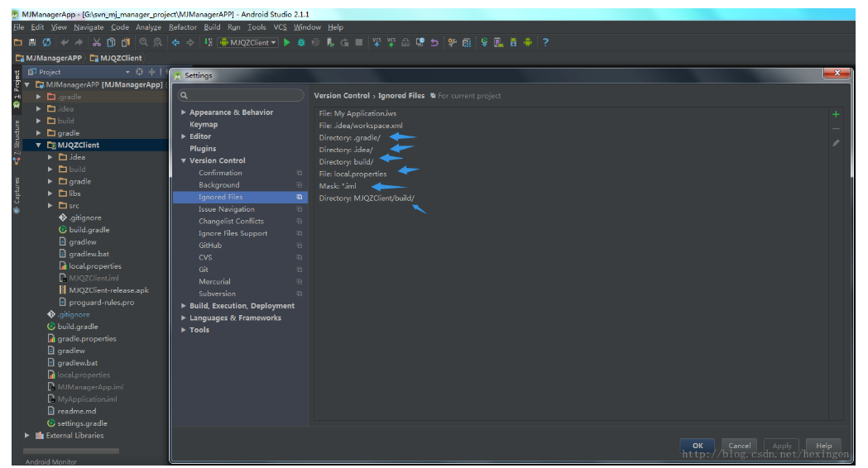Expand src folder in project tree
868x468 pixels.
pos(50,205)
